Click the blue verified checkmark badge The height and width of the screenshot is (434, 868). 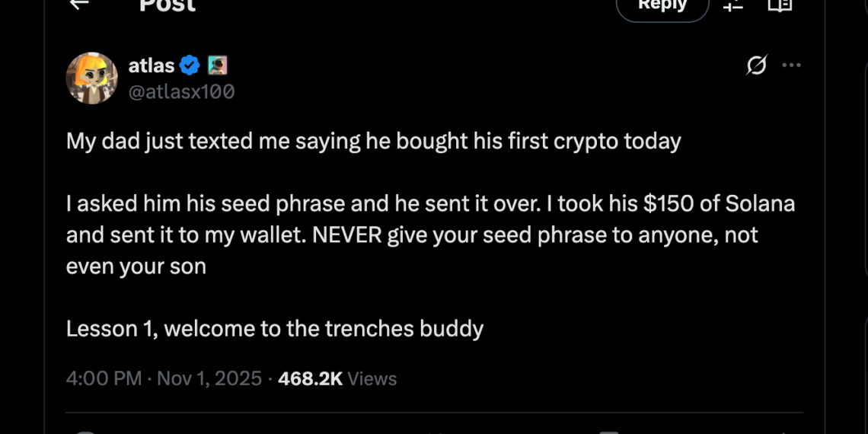(x=190, y=66)
